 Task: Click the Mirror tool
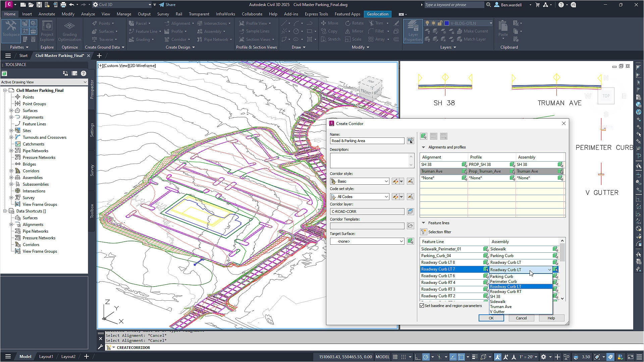click(354, 31)
